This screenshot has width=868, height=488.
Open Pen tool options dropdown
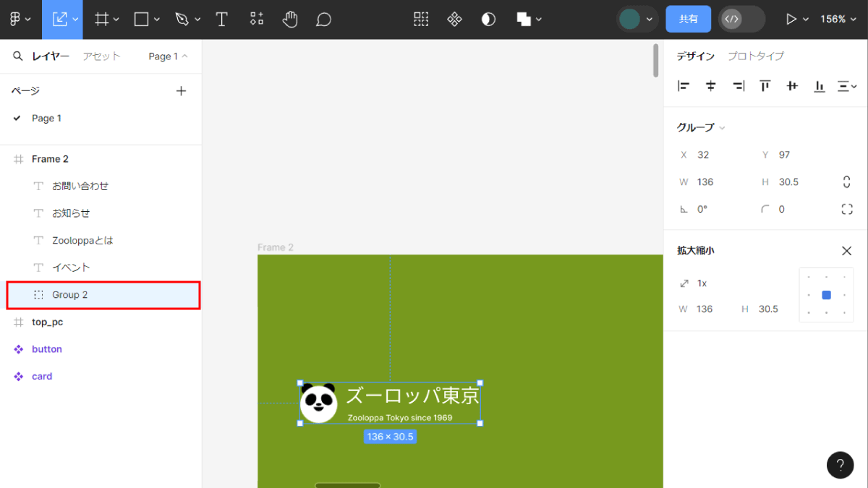pos(197,20)
